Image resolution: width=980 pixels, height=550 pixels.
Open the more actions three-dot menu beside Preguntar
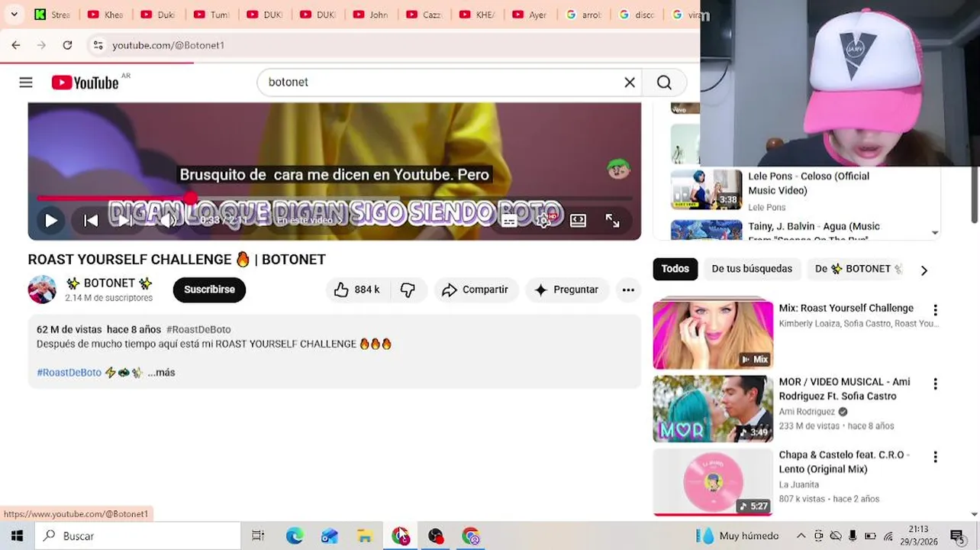point(628,290)
